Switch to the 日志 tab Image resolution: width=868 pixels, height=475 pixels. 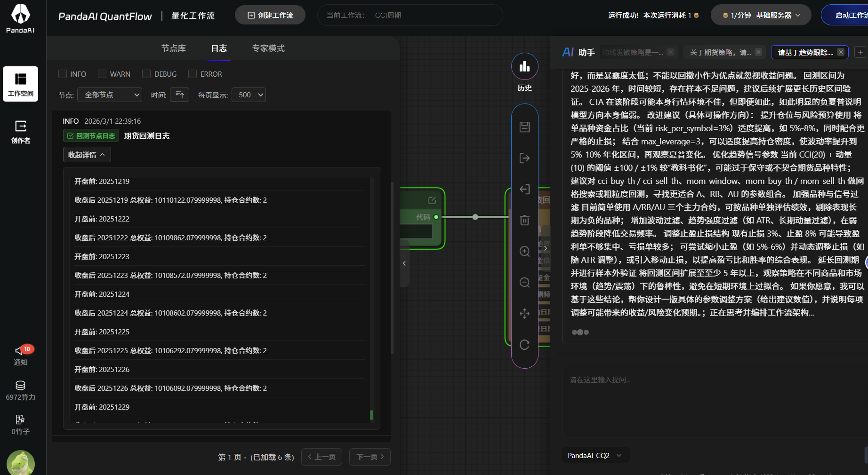219,48
